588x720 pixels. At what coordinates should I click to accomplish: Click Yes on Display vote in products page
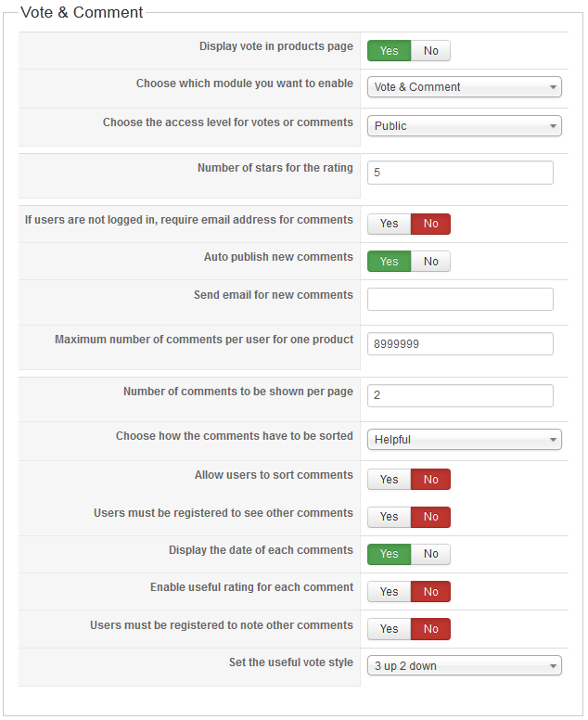tap(389, 50)
